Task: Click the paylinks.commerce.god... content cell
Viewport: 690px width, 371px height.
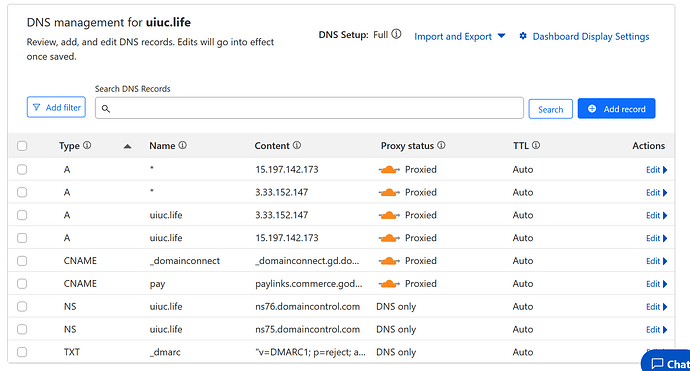Action: (308, 284)
